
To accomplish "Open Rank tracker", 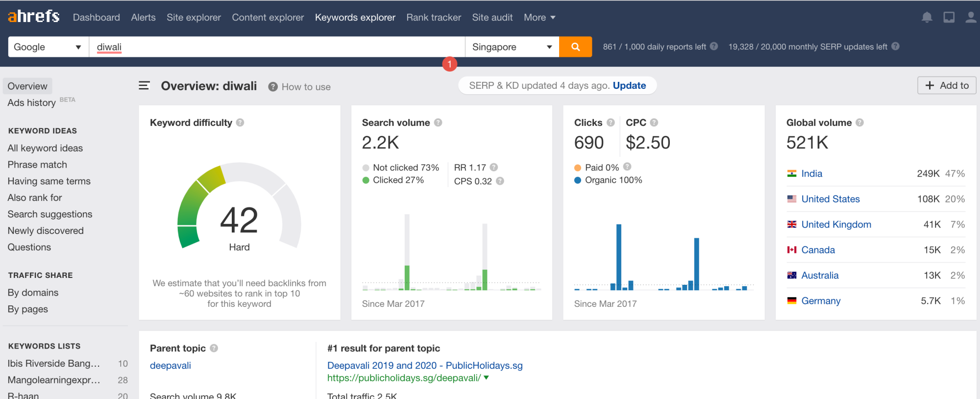I will pos(434,17).
